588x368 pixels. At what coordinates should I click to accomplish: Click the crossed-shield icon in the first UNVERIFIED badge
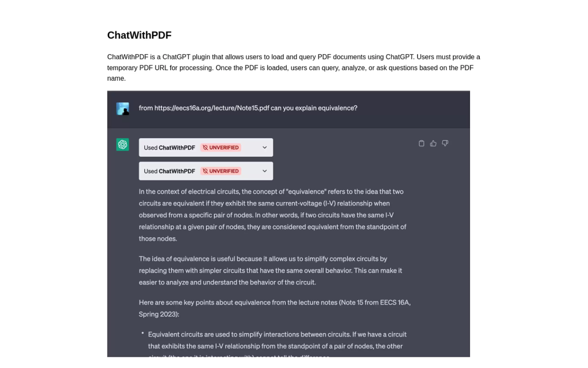(205, 147)
